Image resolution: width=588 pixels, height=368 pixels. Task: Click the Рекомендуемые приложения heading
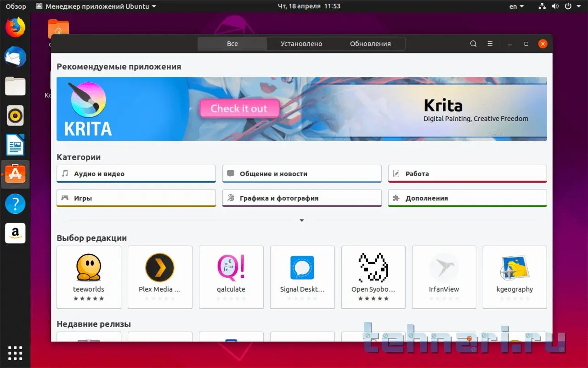coord(119,67)
